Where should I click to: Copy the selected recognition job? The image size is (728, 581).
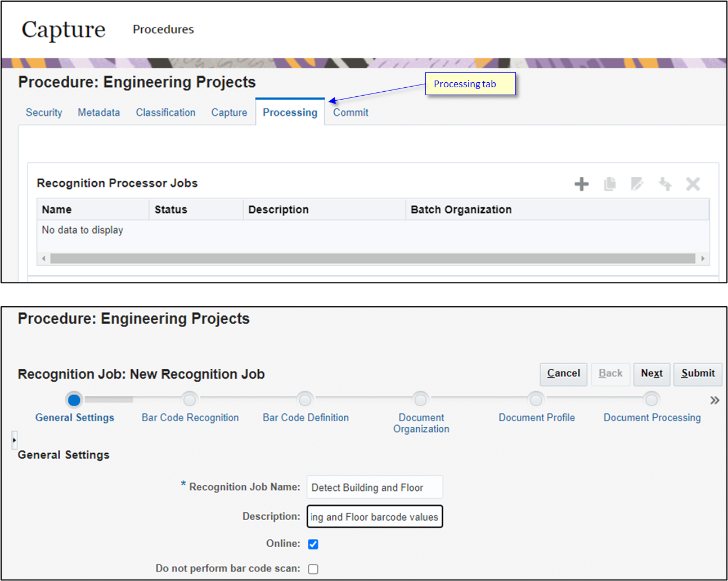tap(610, 184)
